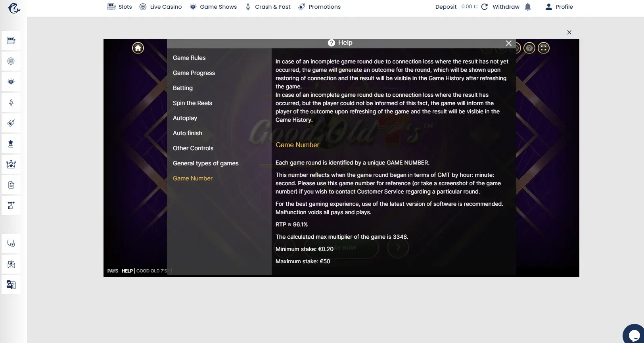Viewport: 644px width, 343px height.
Task: Open notifications bell icon
Action: (x=528, y=7)
